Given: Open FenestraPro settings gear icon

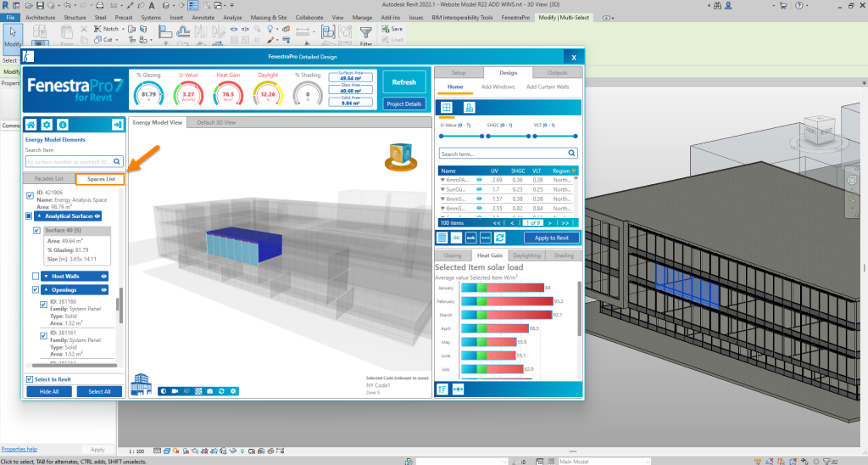Looking at the screenshot, I should point(47,125).
